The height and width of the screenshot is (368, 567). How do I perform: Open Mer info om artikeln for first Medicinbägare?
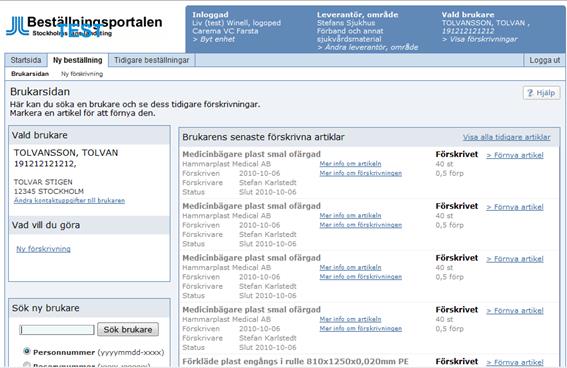[350, 164]
